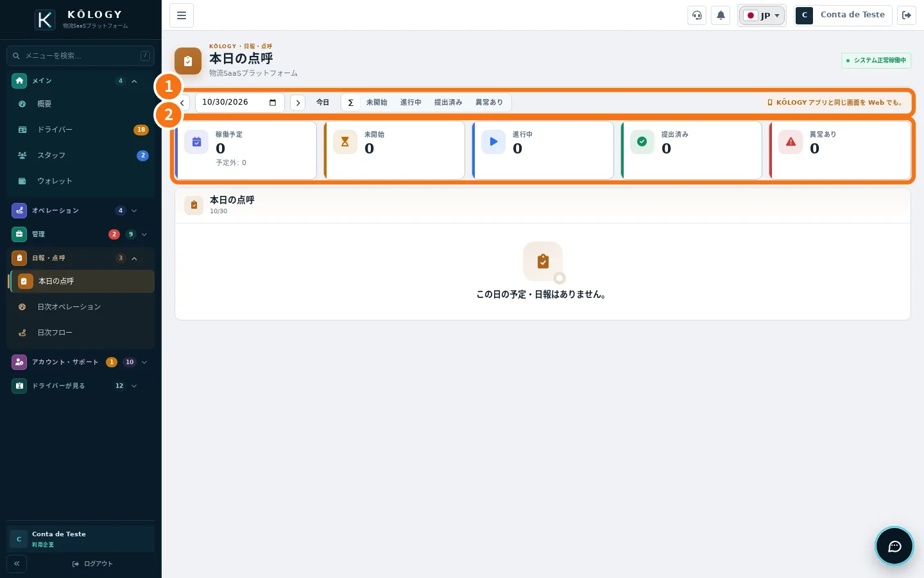
Task: Filter by 提出済み status tab
Action: coord(448,103)
